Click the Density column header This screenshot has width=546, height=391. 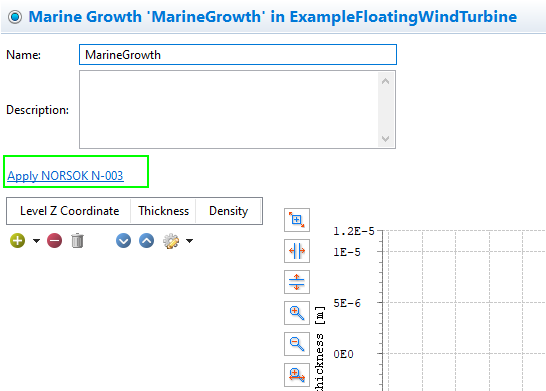(x=228, y=211)
